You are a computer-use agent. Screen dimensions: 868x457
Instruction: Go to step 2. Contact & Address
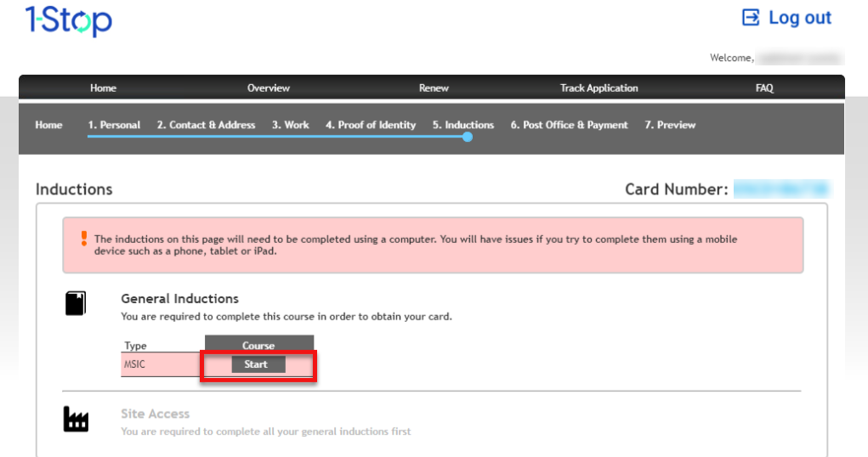pos(206,125)
